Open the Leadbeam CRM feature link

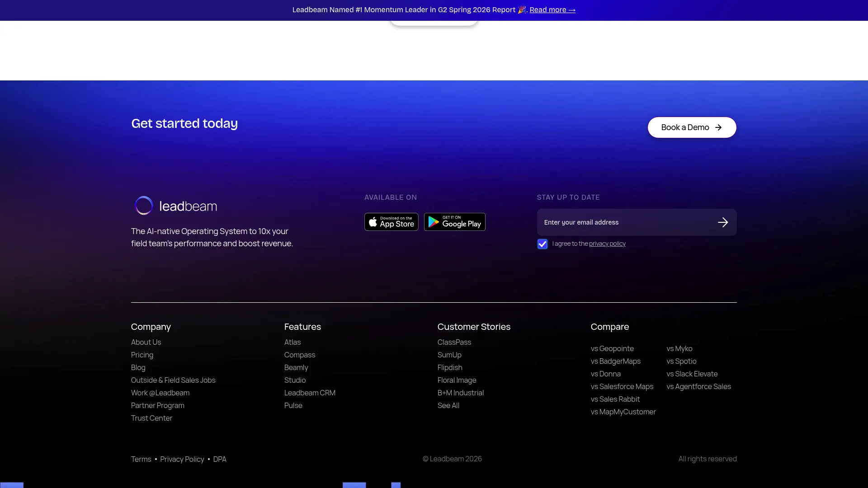point(310,393)
